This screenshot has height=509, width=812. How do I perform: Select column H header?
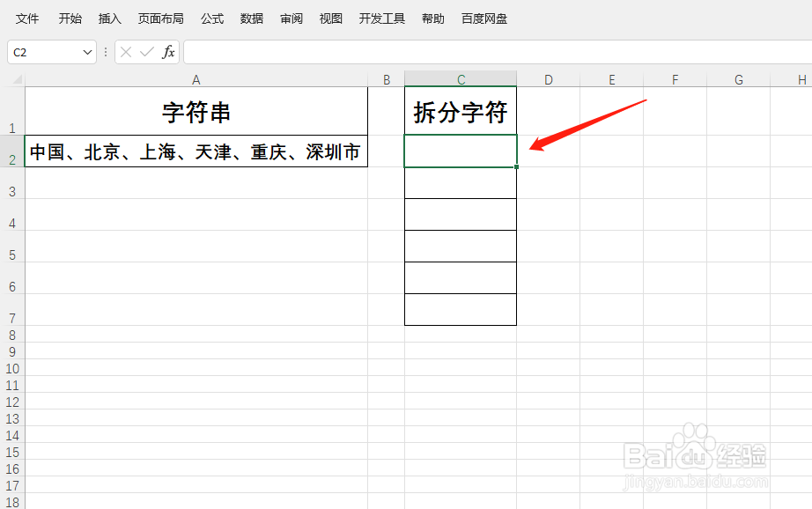791,79
